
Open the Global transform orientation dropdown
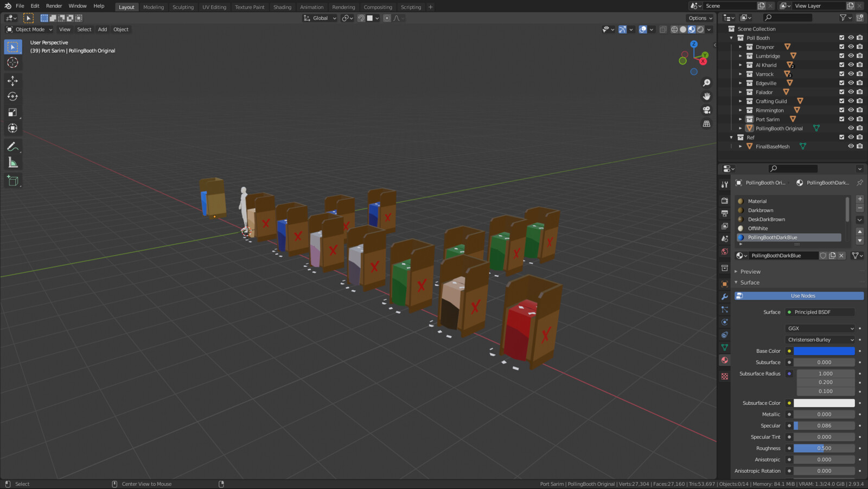[320, 18]
